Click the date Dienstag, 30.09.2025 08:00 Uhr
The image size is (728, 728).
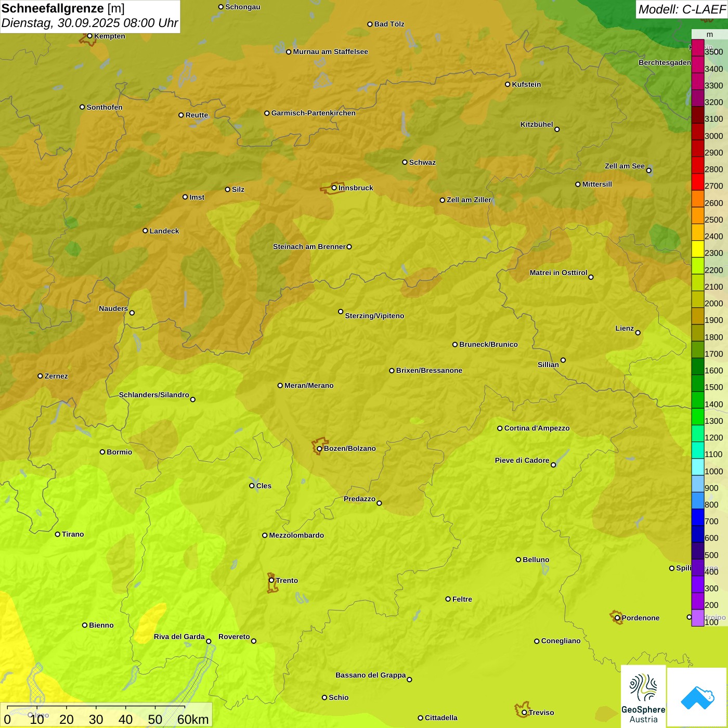(89, 23)
